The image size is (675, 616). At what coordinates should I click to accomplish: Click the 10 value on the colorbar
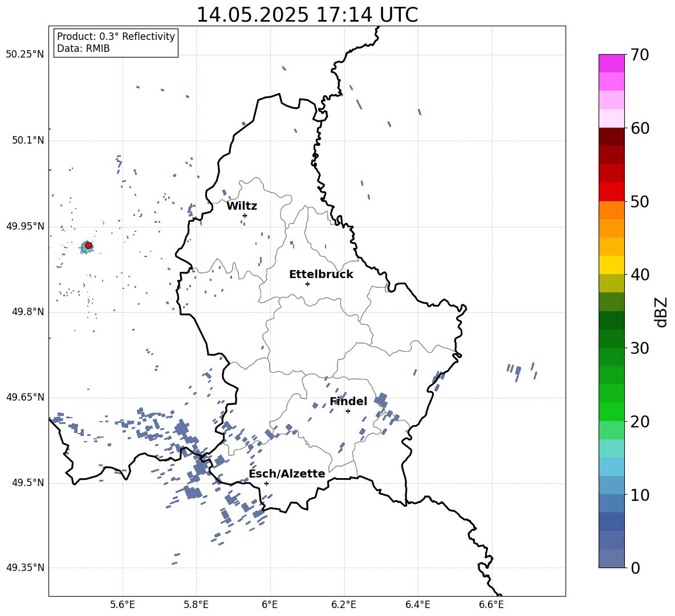pyautogui.click(x=640, y=495)
